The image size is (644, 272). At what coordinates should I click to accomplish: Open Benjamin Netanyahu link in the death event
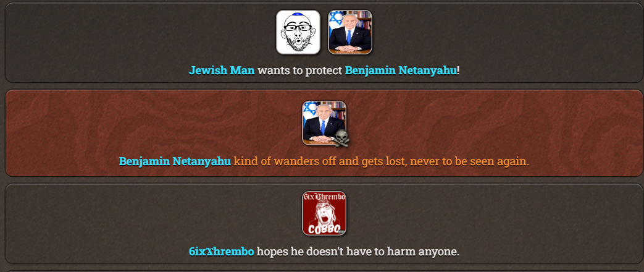[175, 161]
